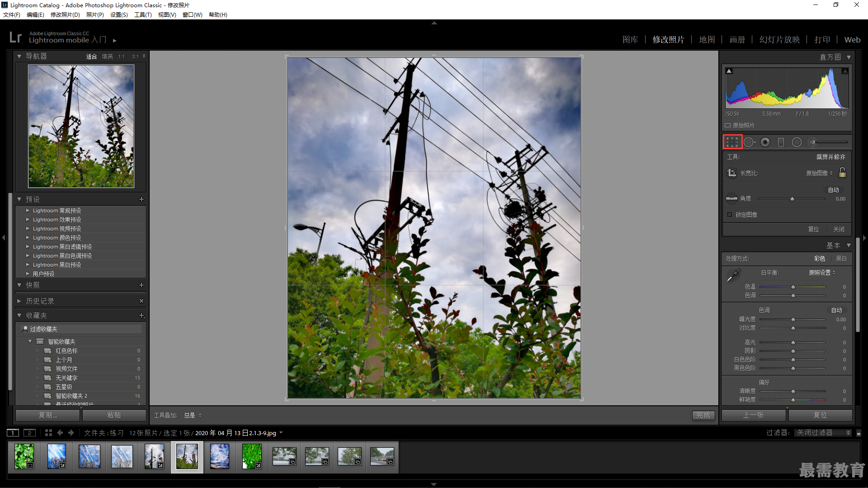Select the Crop Overlay tool
868x488 pixels.
732,142
